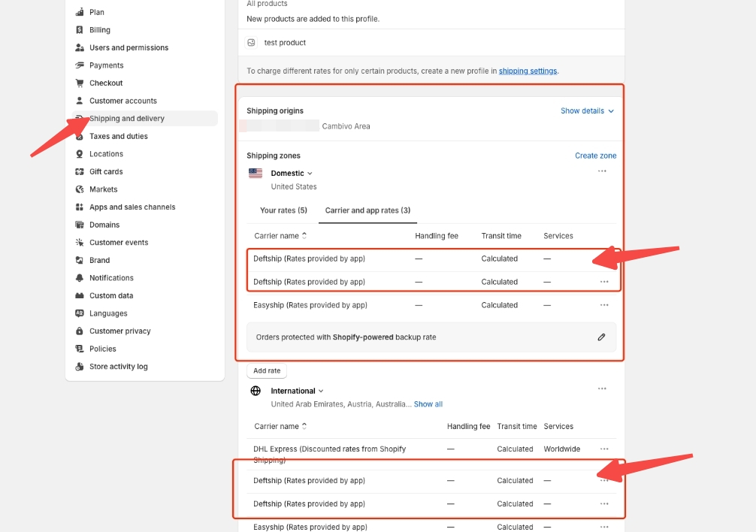Click the Policies icon
This screenshot has width=756, height=532.
point(80,349)
